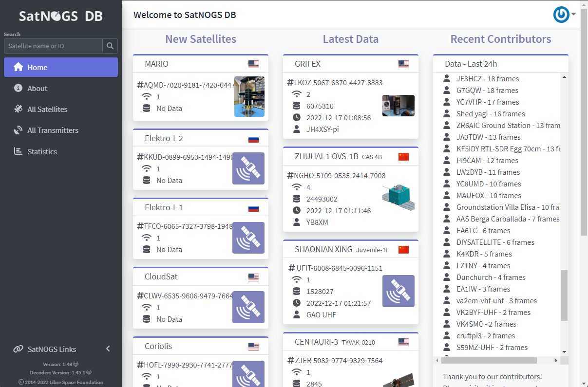Click the search magnifier button
Viewport: 588px width, 387px height.
click(110, 46)
